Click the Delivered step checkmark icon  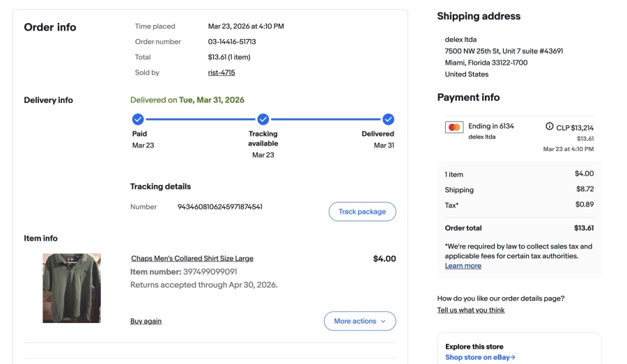pyautogui.click(x=388, y=119)
